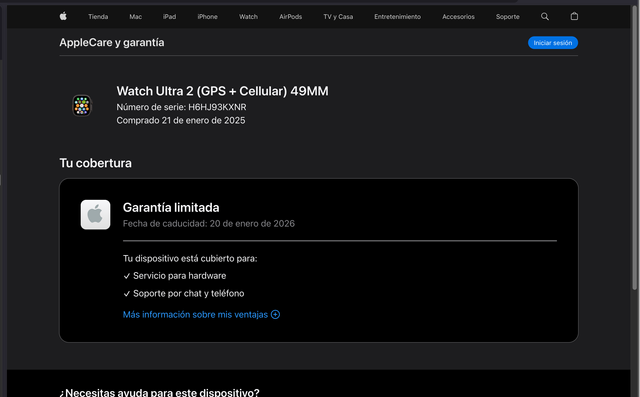Navigate to AirPods

tap(290, 17)
